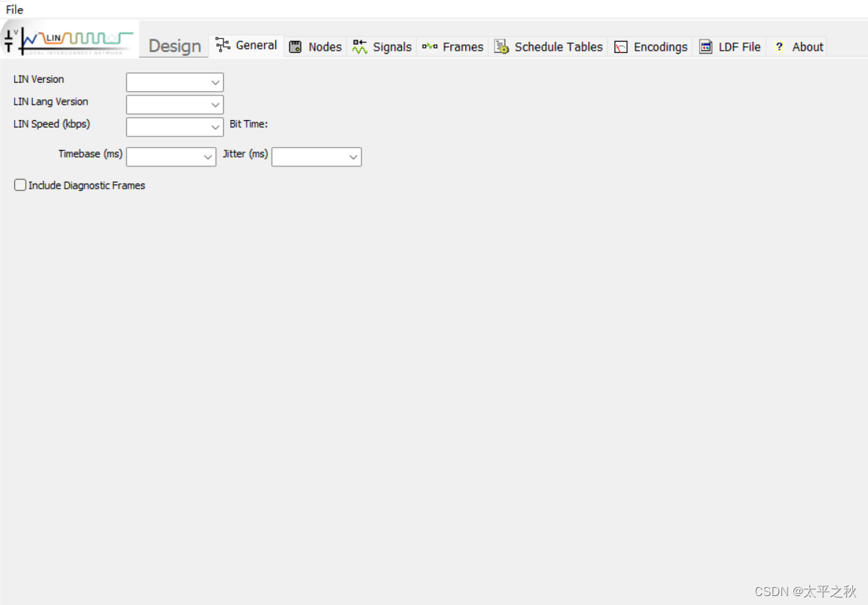Switch to the Design tab
Viewport: 868px width, 605px height.
click(x=173, y=46)
